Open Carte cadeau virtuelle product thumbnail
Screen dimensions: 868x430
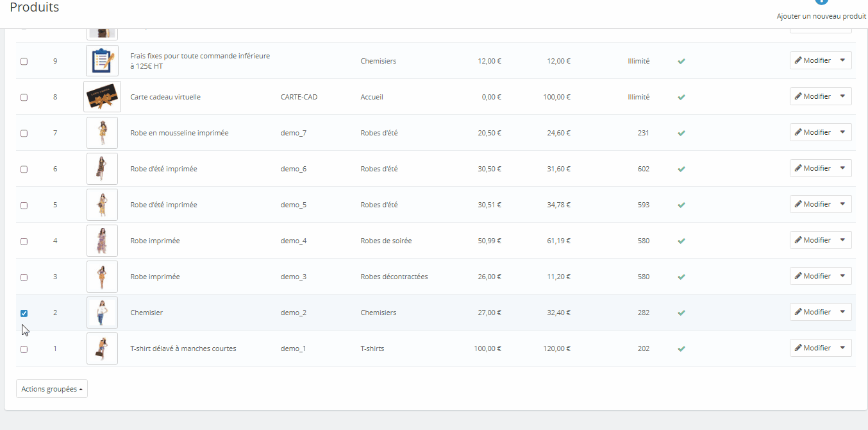point(102,97)
